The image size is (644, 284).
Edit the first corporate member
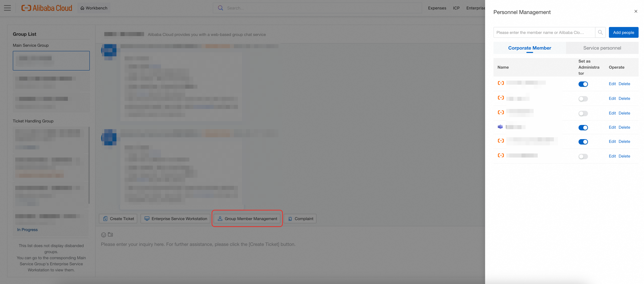click(x=612, y=84)
